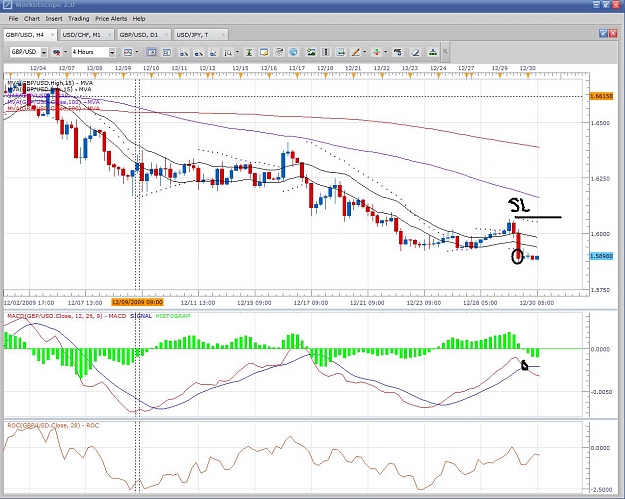The image size is (625, 499).
Task: Click the 12/02/2009 17:00 time axis label
Action: click(x=29, y=303)
